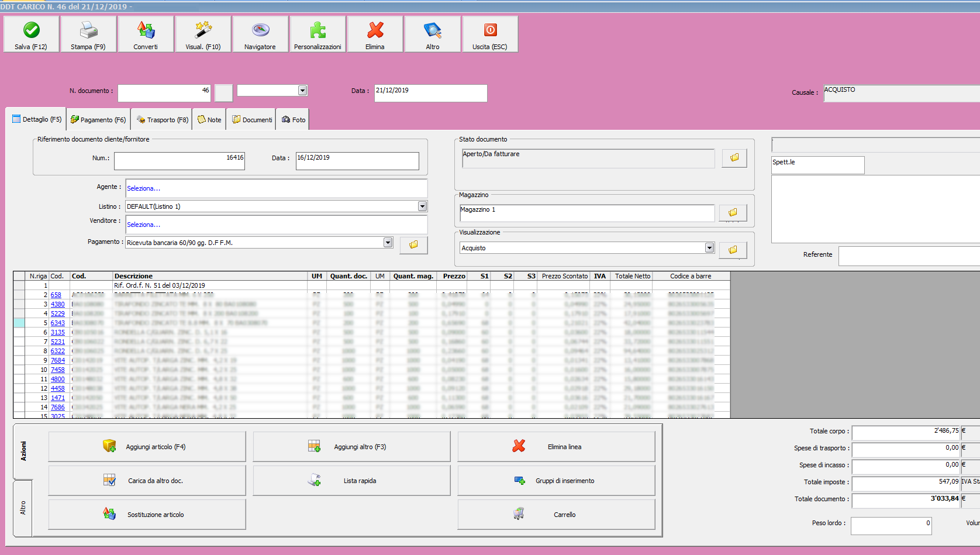The image size is (980, 555).
Task: Click Spese di trasporto field
Action: click(906, 450)
